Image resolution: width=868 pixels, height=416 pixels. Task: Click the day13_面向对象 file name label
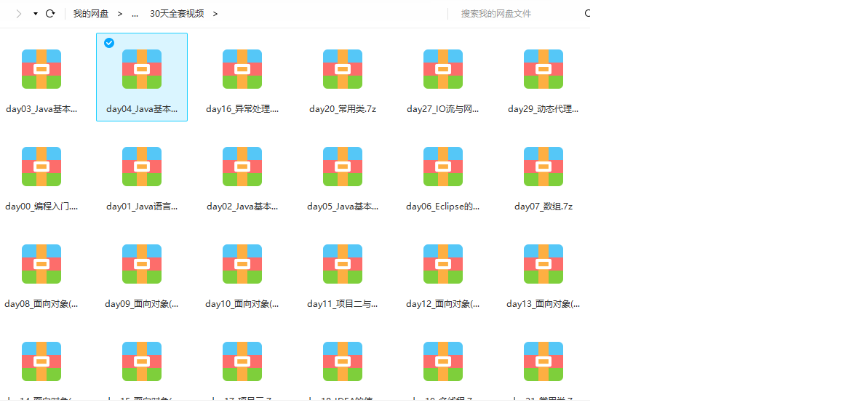point(544,304)
